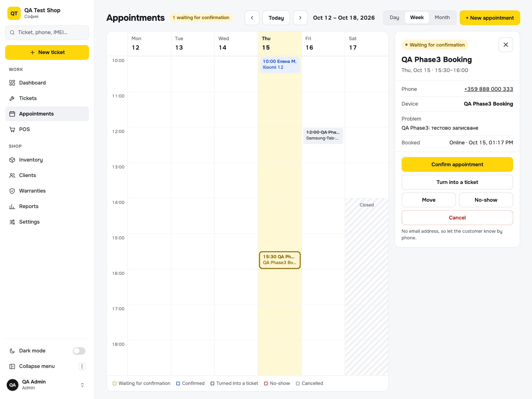Open the cancelled 12:00 Samsung Tab appointment
Screen dimensions: 532x399
323,135
